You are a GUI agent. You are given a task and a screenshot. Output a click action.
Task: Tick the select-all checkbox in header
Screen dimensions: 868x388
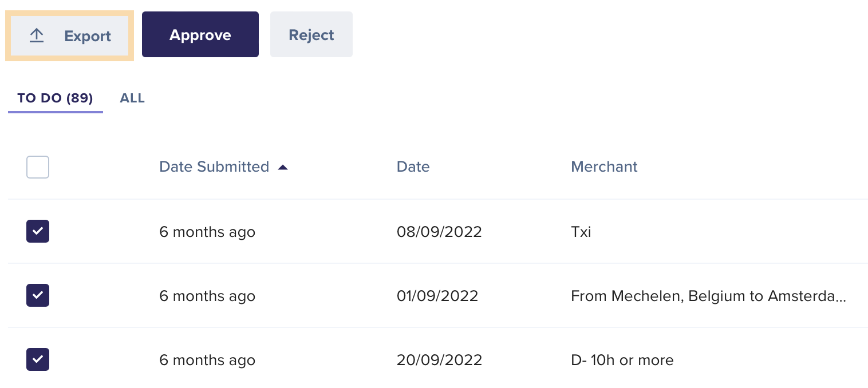pos(38,167)
